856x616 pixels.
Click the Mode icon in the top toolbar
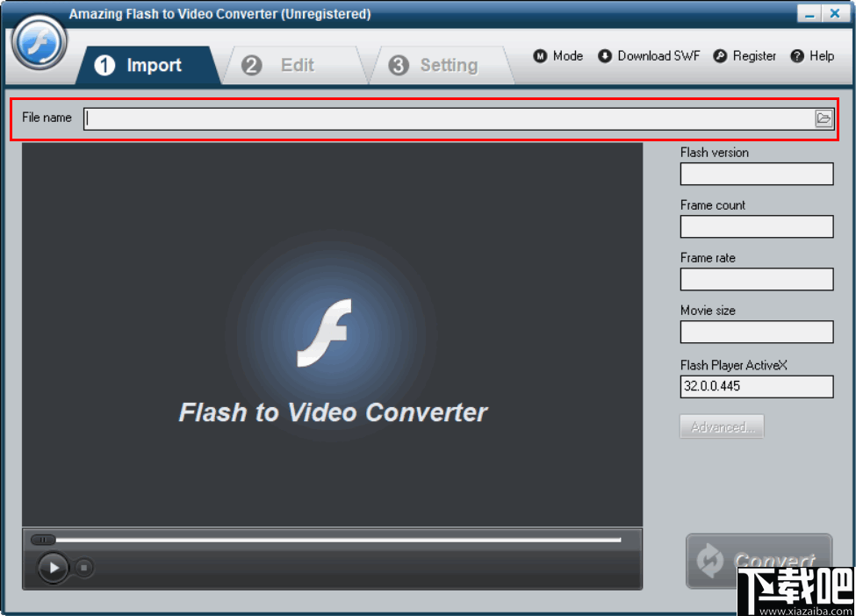541,55
